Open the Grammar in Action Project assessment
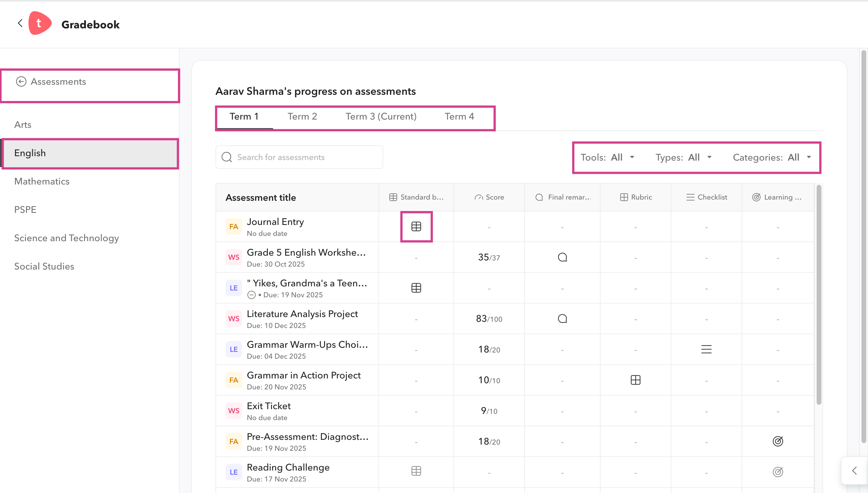Screen dimensions: 868x493 point(304,375)
